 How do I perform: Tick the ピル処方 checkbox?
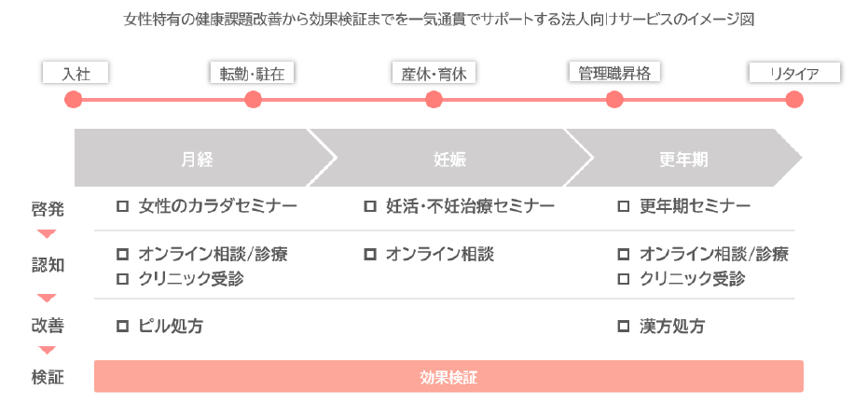click(x=122, y=327)
